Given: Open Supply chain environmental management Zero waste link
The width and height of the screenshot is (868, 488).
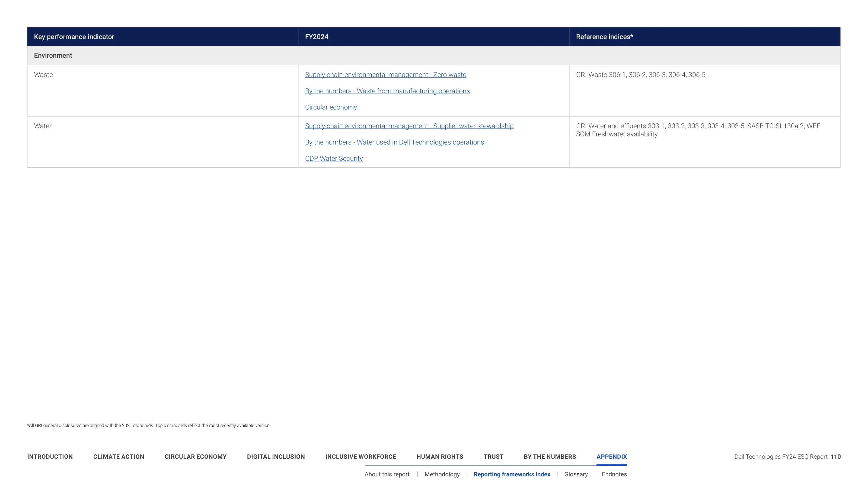Looking at the screenshot, I should pos(385,75).
